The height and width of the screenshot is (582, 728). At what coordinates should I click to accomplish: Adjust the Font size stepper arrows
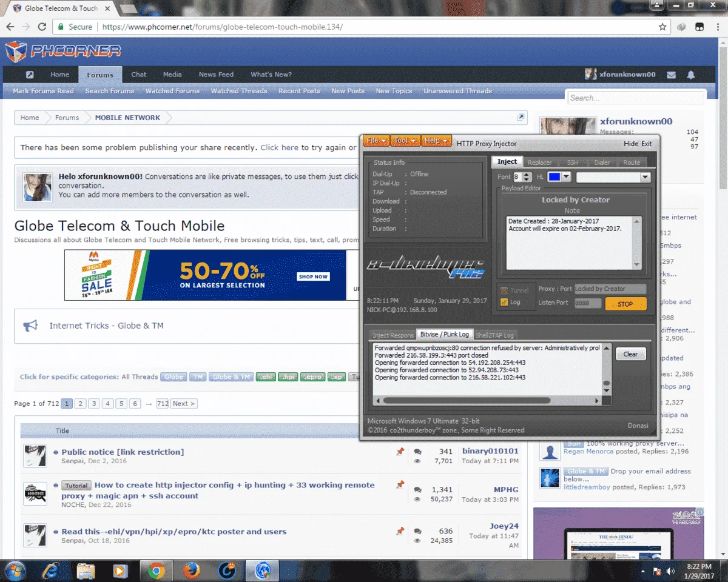point(527,177)
